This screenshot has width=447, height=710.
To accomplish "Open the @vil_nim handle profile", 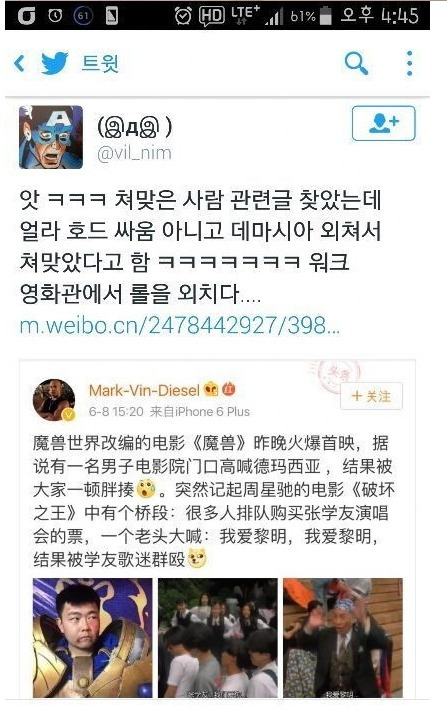I will 134,153.
